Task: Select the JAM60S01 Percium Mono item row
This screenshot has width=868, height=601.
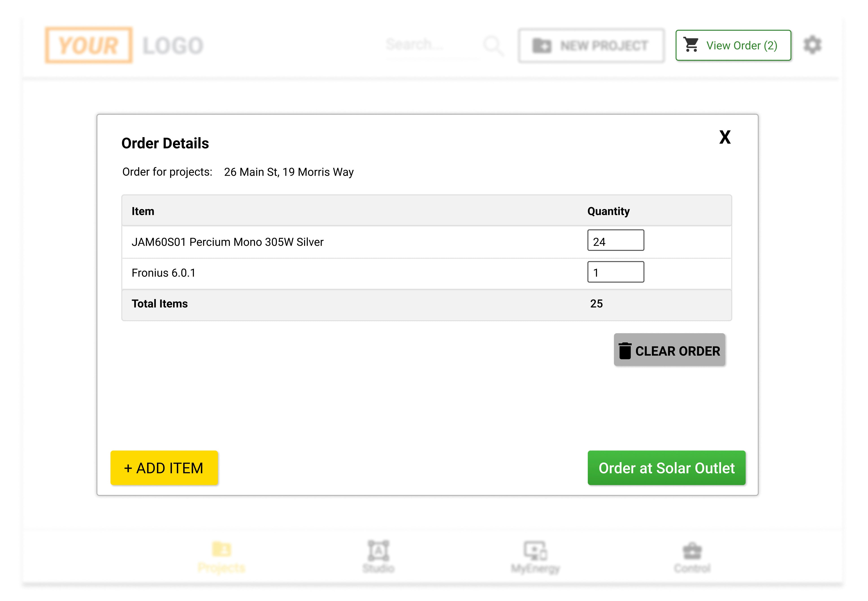Action: click(x=426, y=242)
